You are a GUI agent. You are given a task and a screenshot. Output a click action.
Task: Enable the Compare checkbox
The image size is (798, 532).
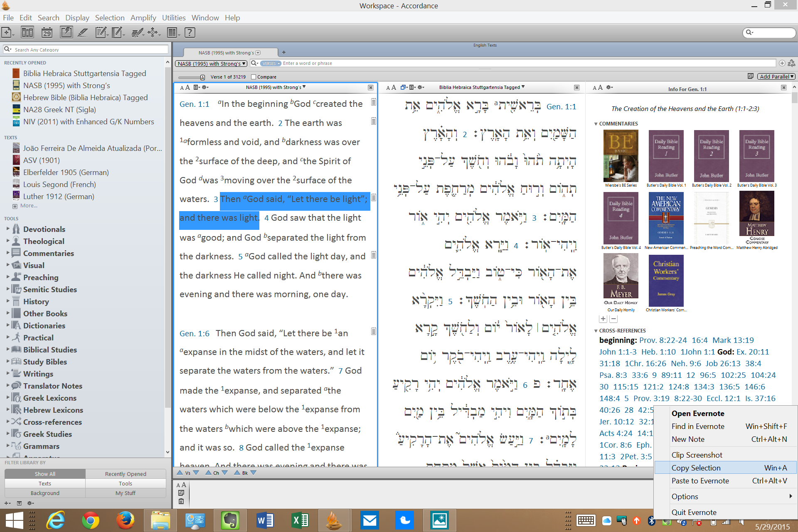(254, 77)
